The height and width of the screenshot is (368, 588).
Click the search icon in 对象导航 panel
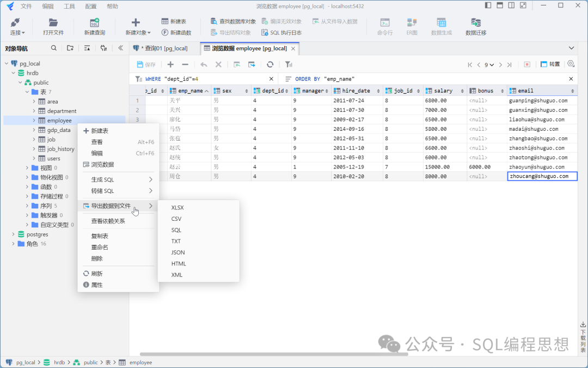[54, 48]
